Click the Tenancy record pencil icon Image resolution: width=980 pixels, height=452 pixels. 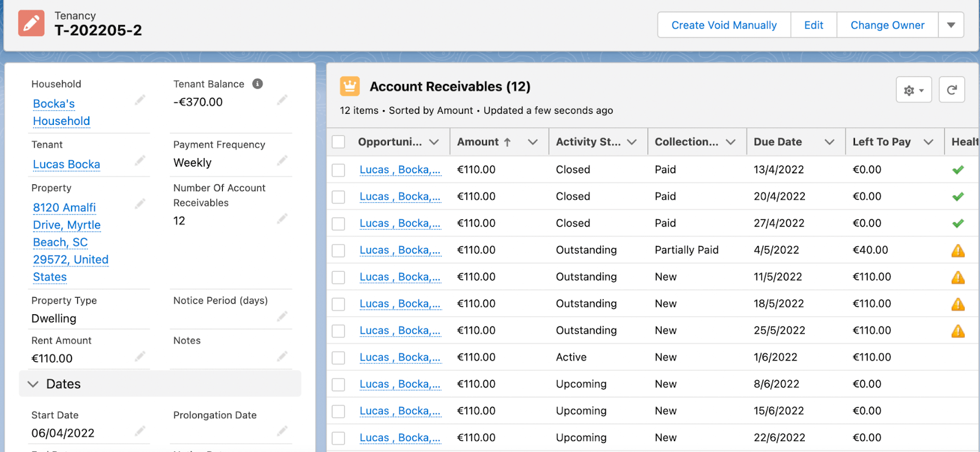[x=31, y=23]
